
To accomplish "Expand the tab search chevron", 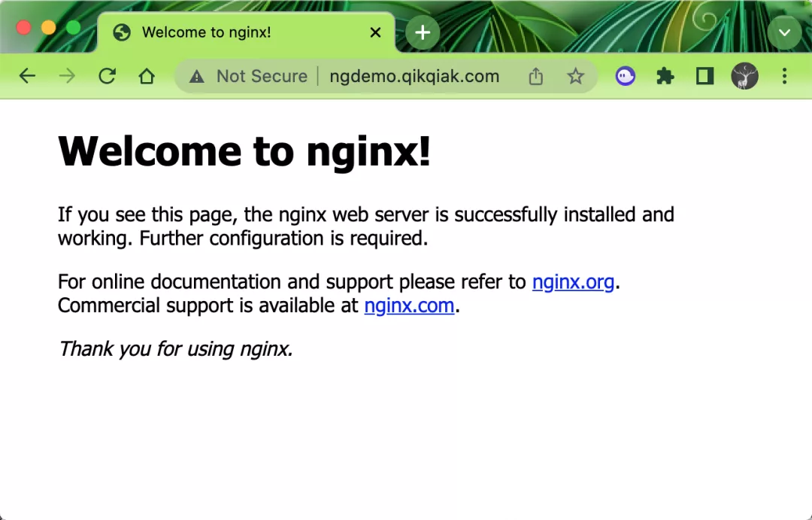I will tap(784, 32).
